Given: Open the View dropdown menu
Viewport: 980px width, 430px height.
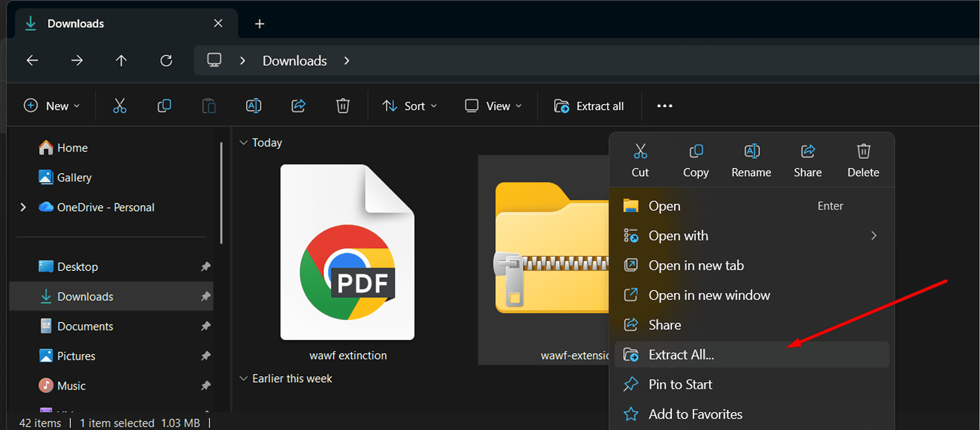Looking at the screenshot, I should [x=493, y=106].
